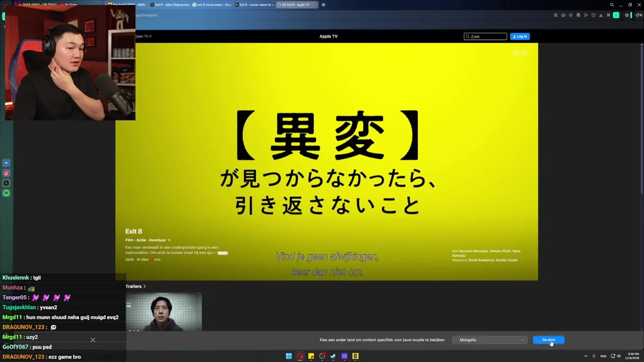Open the Opera GX taskbar icon
Image resolution: width=644 pixels, height=362 pixels.
tap(300, 356)
